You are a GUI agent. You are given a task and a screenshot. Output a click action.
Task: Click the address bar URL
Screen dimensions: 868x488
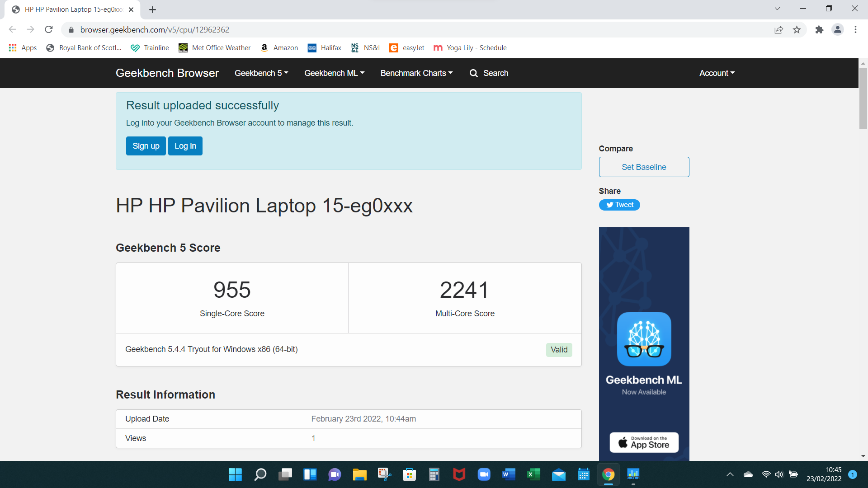[x=155, y=30]
